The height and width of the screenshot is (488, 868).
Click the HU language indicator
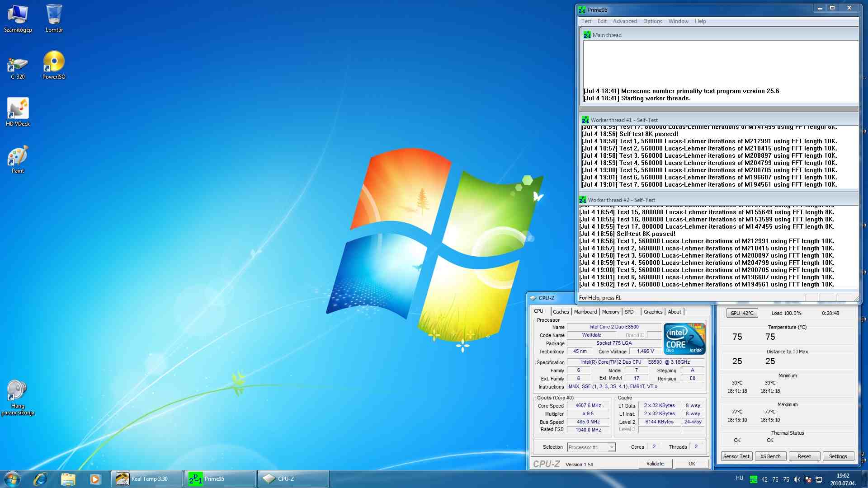739,478
